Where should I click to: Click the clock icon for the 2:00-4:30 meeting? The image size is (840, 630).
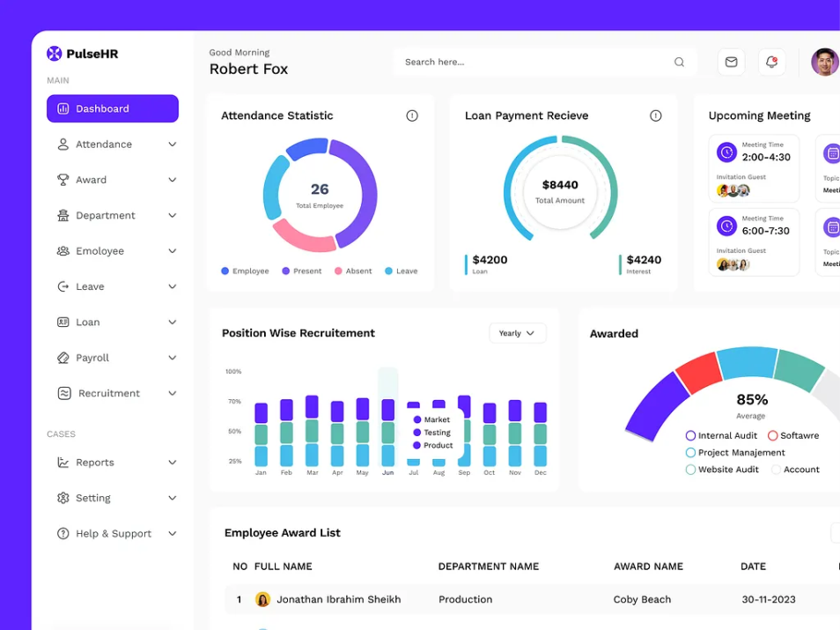click(727, 152)
